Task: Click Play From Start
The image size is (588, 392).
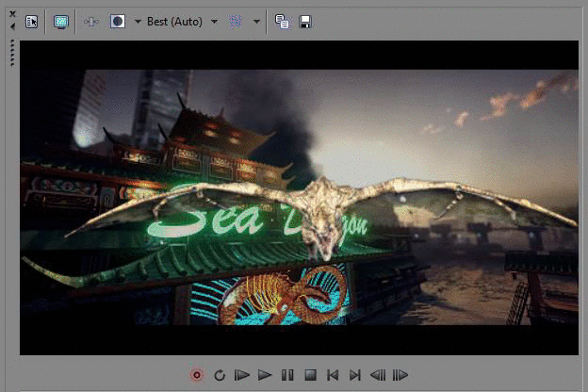Action: pos(242,375)
